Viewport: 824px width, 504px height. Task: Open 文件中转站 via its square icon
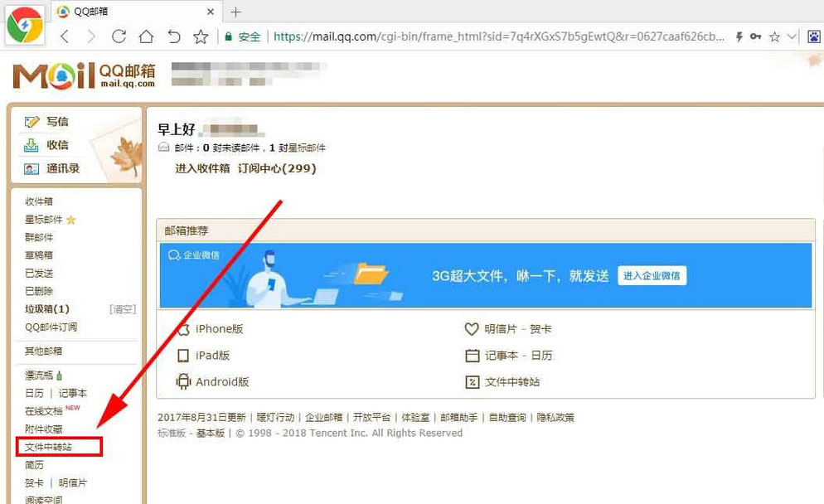(471, 382)
